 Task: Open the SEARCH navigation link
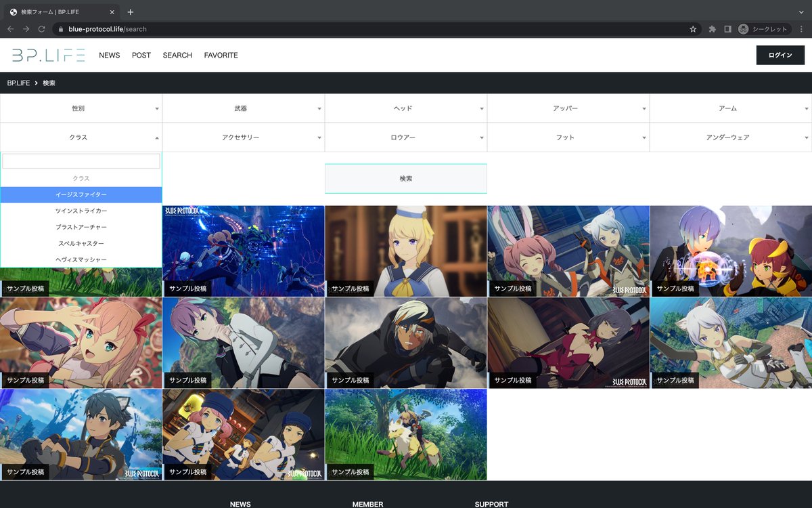pyautogui.click(x=177, y=56)
